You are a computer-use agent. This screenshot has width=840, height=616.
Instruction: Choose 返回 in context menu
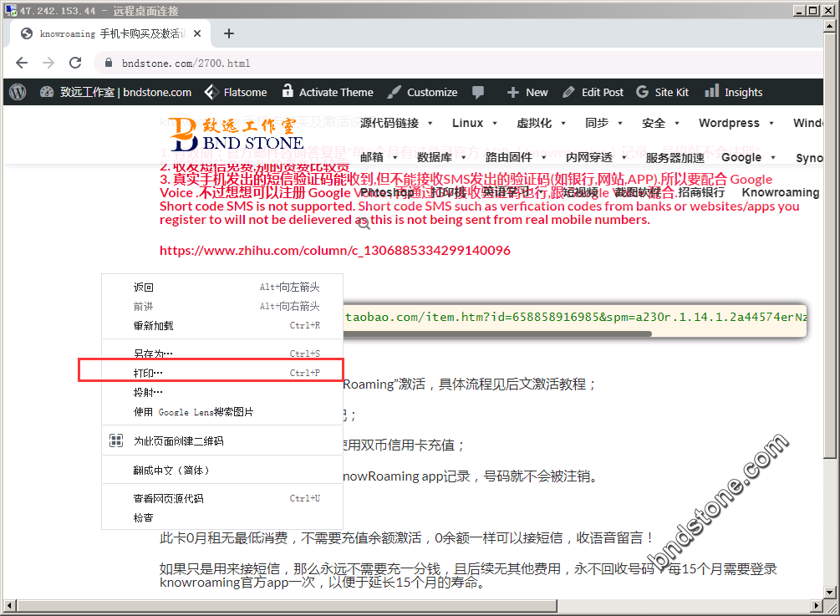222,288
